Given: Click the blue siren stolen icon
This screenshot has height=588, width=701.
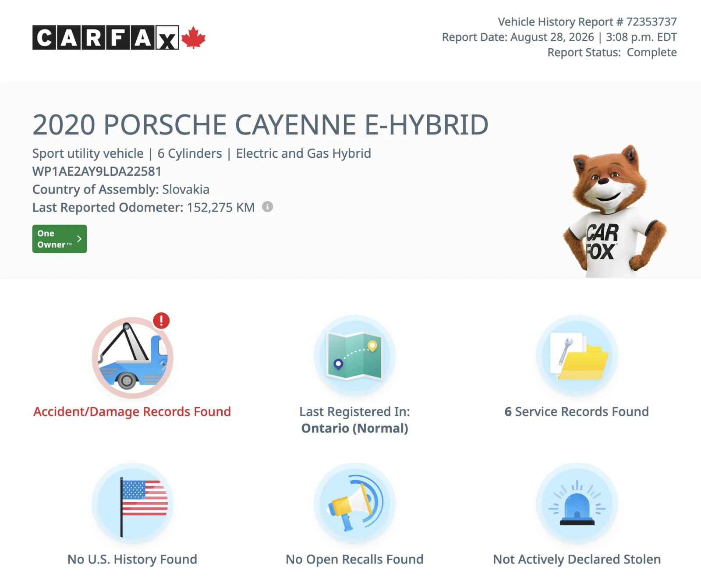Looking at the screenshot, I should (577, 503).
